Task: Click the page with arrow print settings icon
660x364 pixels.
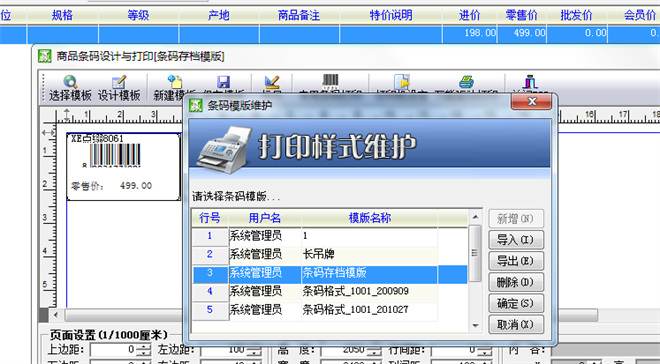Action: pyautogui.click(x=402, y=82)
